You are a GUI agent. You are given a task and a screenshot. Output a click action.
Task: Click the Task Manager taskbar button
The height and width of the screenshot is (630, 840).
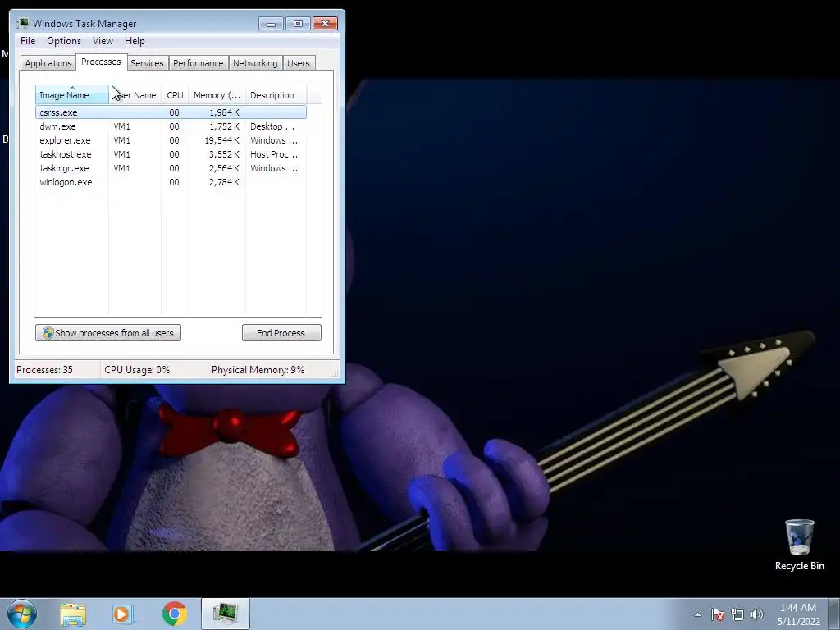226,614
